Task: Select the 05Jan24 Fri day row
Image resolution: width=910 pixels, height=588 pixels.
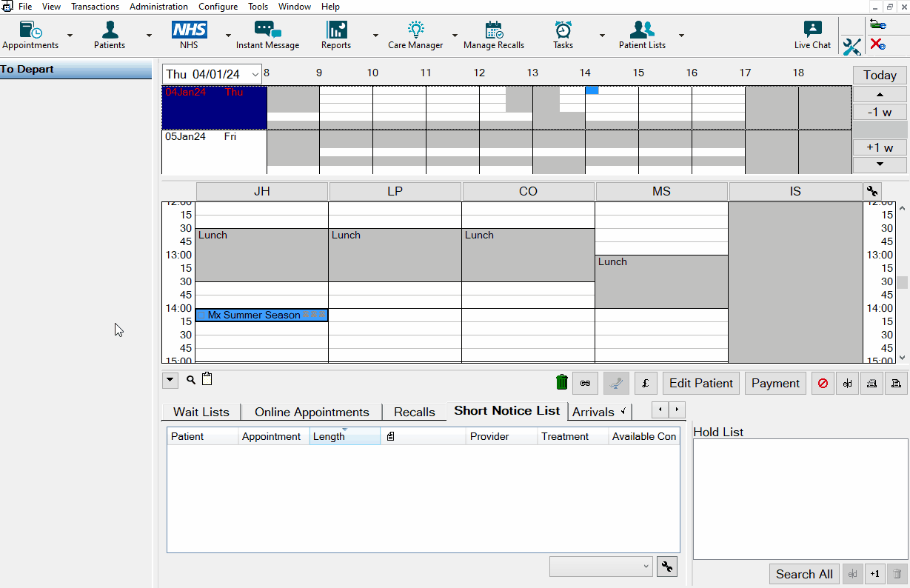Action: [214, 152]
